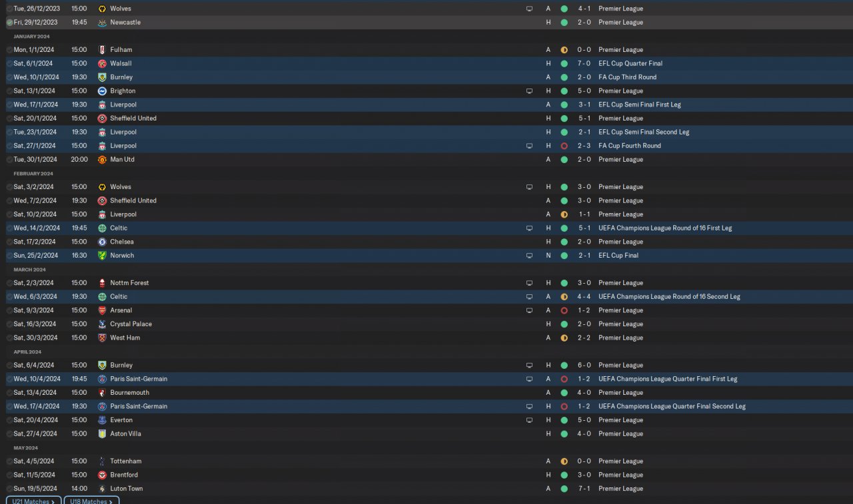
Task: Click the TV broadcast icon on the Brighton row
Action: coord(529,91)
